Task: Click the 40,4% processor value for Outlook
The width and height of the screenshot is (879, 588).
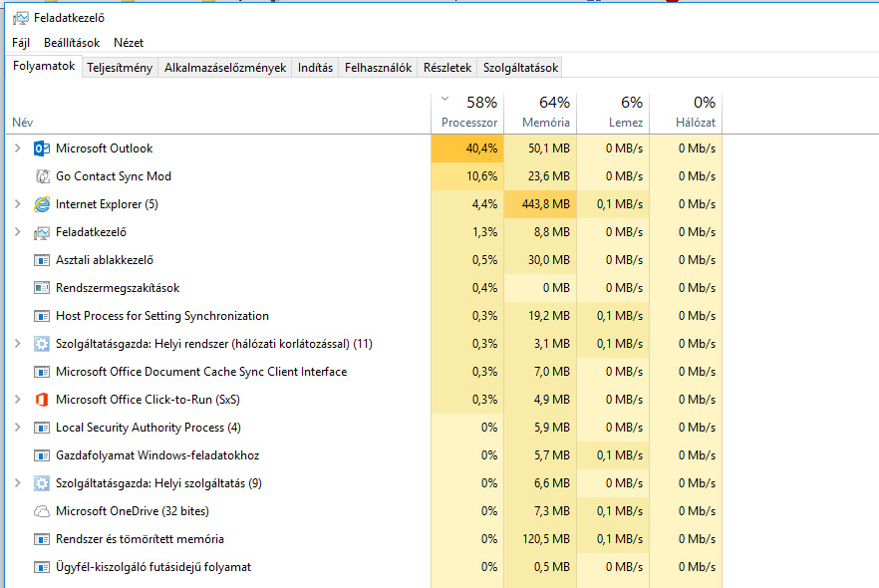Action: [x=467, y=148]
